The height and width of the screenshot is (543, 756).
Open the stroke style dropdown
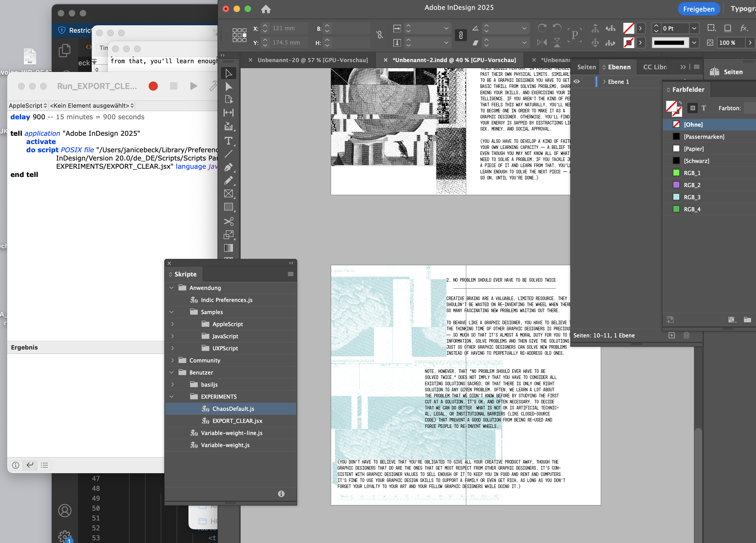[x=694, y=43]
